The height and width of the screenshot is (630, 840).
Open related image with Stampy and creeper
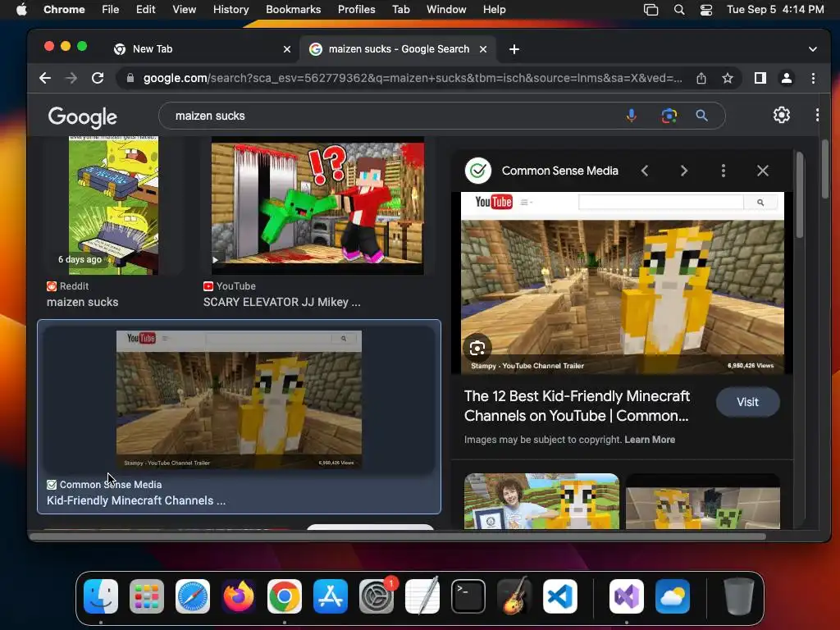pyautogui.click(x=703, y=501)
